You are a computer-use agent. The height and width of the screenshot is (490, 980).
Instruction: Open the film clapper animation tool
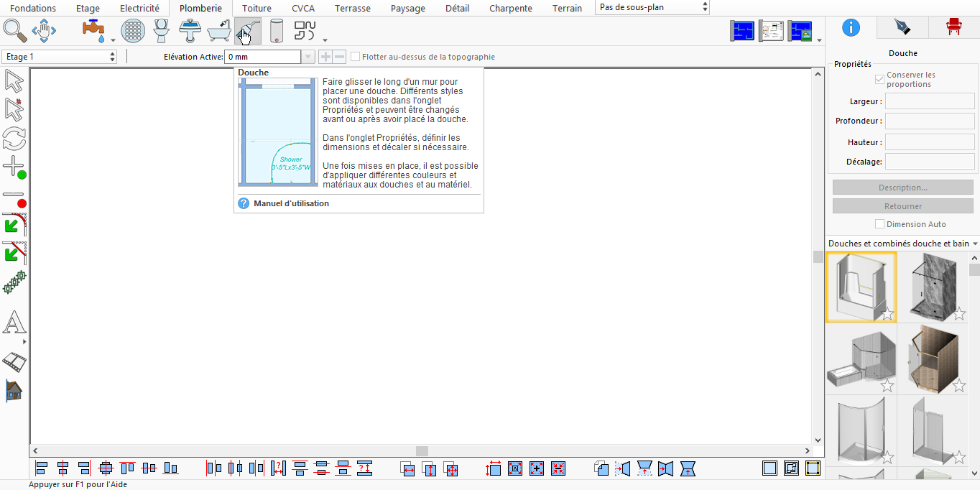pos(14,361)
